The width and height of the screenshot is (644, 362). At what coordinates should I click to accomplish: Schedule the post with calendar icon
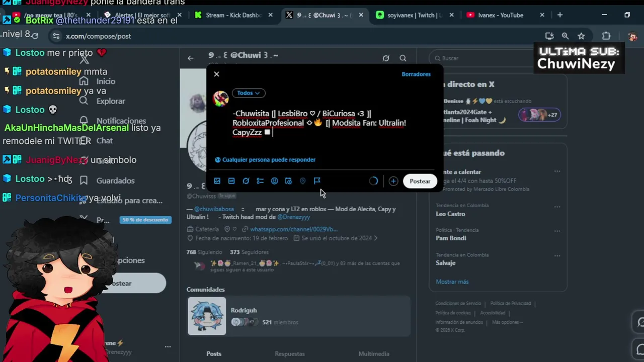click(288, 181)
